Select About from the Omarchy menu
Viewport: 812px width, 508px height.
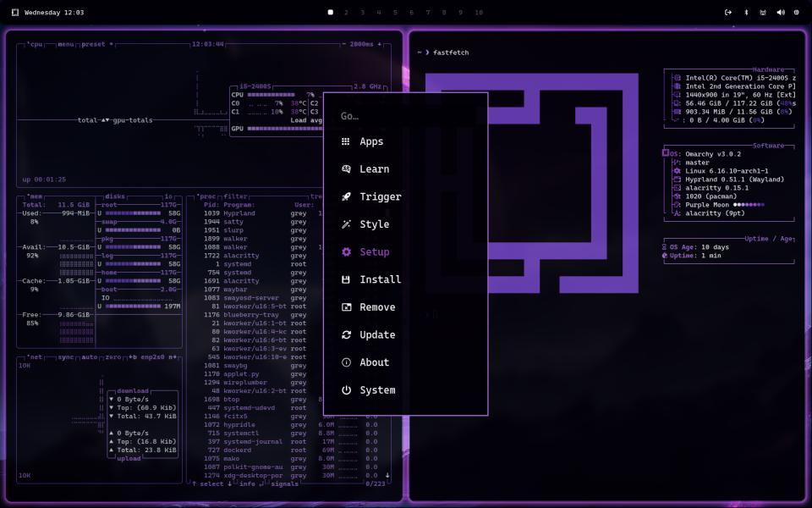(376, 362)
